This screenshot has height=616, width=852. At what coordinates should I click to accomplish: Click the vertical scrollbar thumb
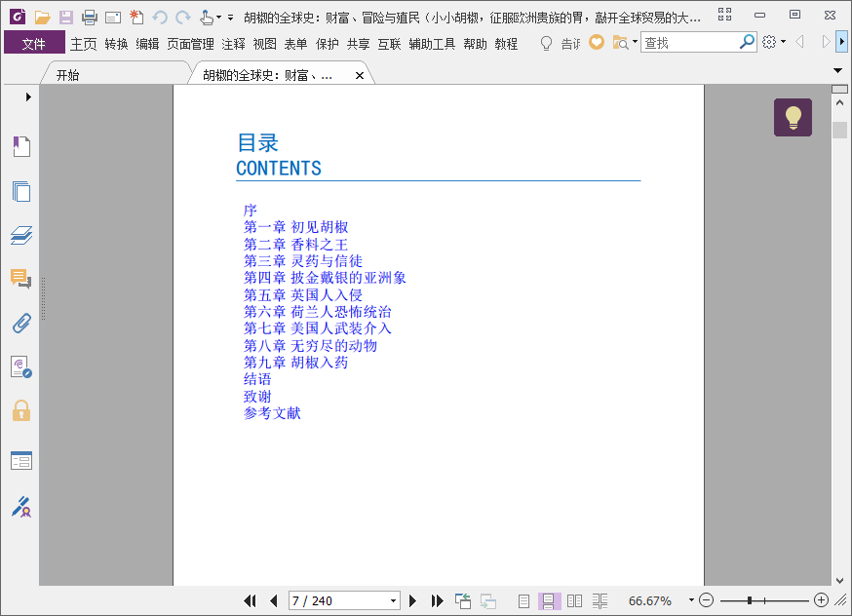point(839,130)
